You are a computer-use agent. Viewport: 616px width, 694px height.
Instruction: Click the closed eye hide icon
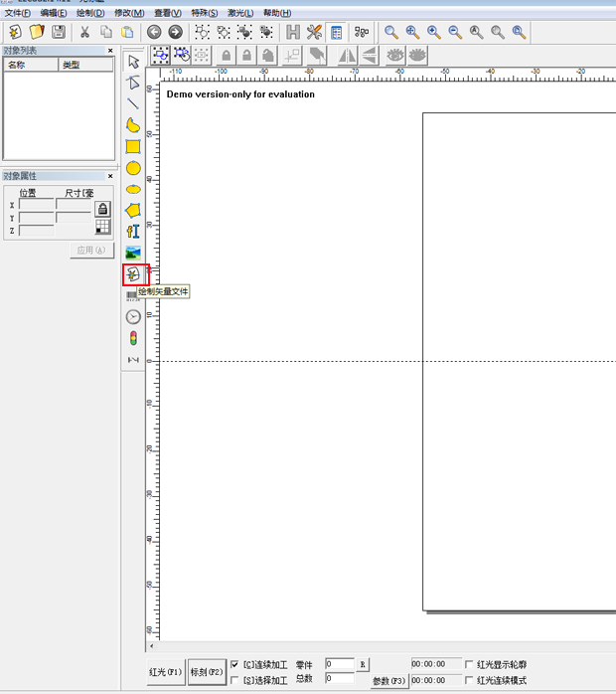coord(417,56)
